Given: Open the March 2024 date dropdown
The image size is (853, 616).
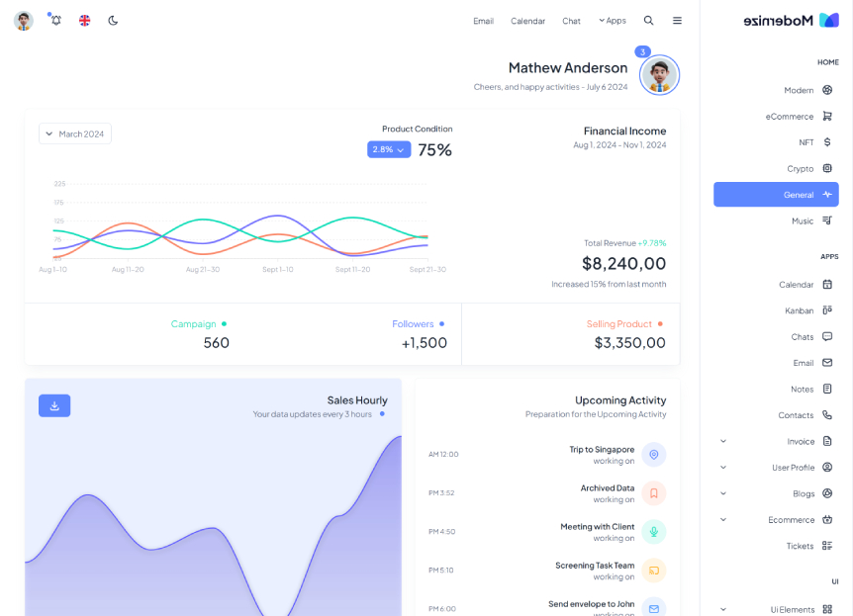Looking at the screenshot, I should (75, 133).
